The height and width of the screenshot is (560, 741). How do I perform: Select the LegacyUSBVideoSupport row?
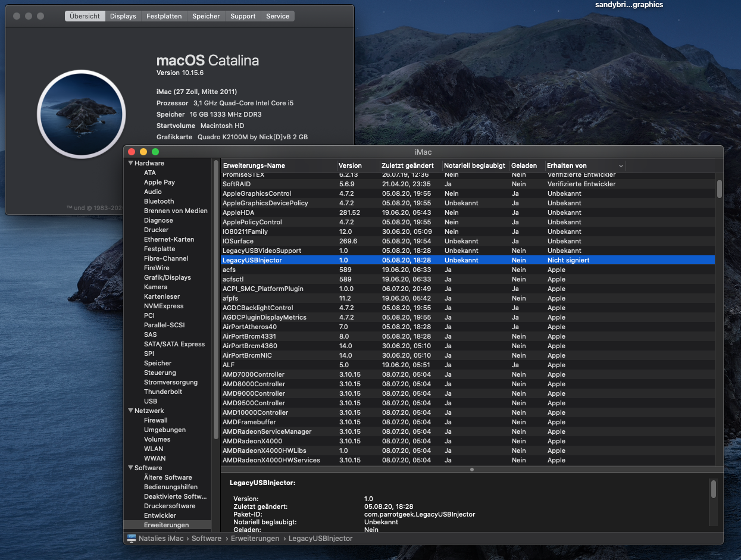(468, 251)
